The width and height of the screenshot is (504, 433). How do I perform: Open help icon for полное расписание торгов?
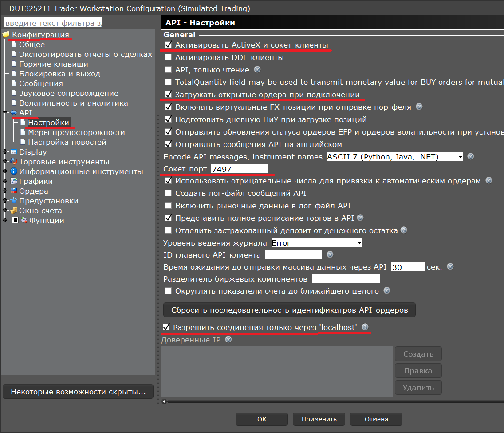(x=360, y=218)
